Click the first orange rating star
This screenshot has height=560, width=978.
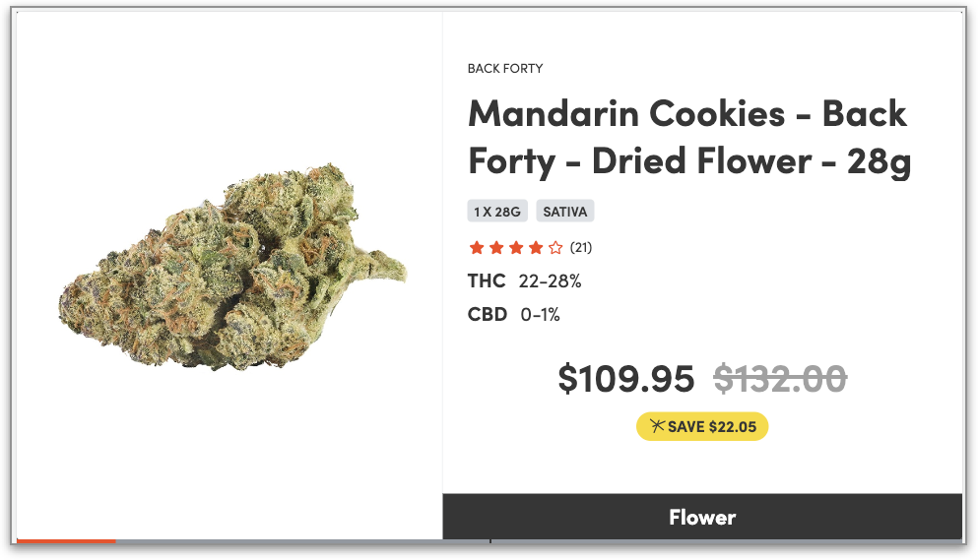point(477,248)
